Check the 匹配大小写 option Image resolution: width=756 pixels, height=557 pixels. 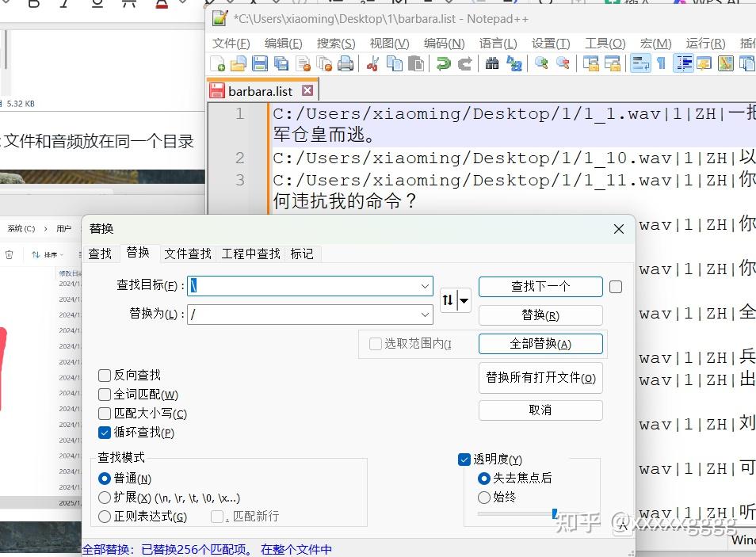[x=104, y=413]
